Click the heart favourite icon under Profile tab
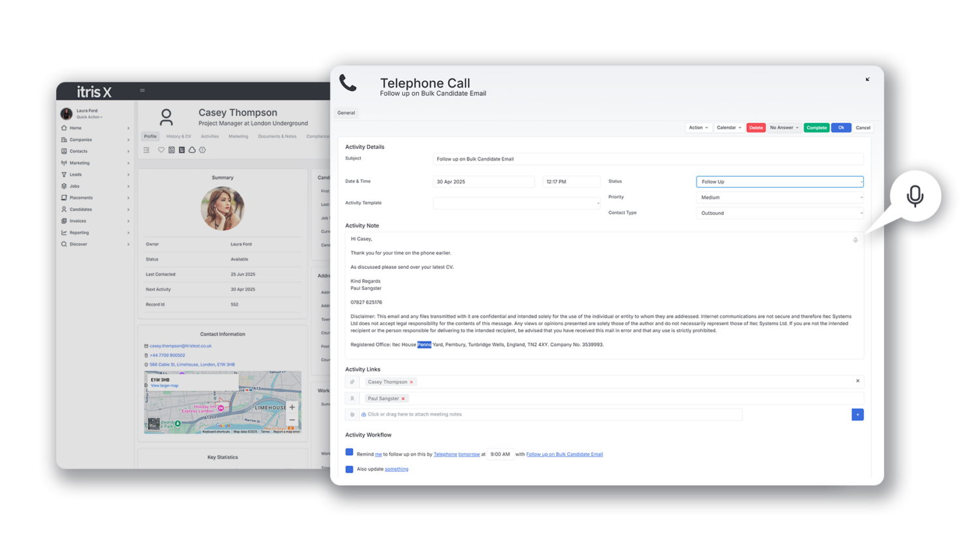980x551 pixels. point(161,150)
